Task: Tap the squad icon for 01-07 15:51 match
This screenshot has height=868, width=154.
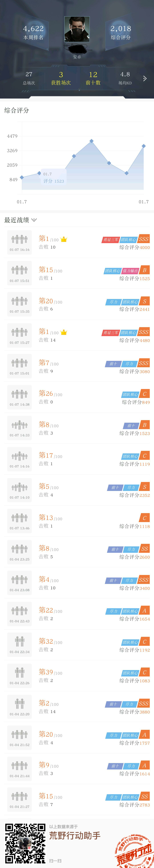Action: 20,270
